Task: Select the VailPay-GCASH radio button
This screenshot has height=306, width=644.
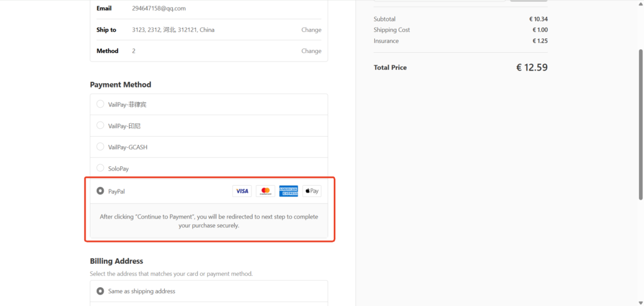Action: tap(101, 147)
